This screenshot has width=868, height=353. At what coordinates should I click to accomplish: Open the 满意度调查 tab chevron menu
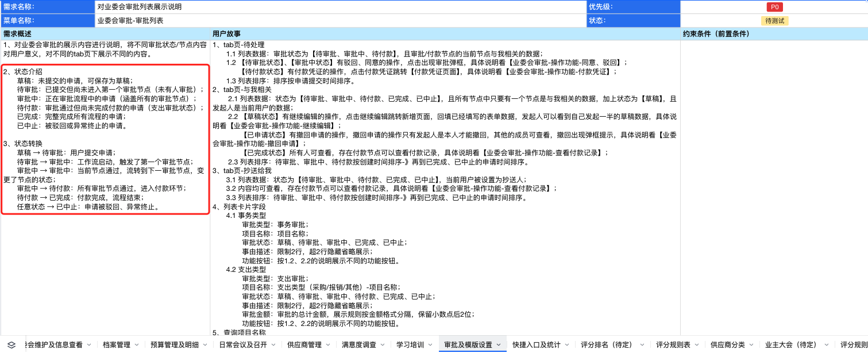pyautogui.click(x=382, y=344)
